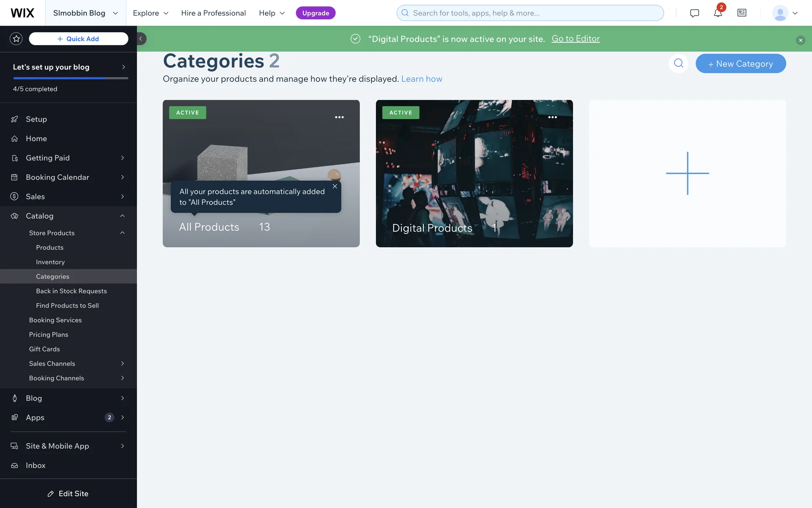This screenshot has width=812, height=508.
Task: Click the New Category button
Action: [741, 63]
